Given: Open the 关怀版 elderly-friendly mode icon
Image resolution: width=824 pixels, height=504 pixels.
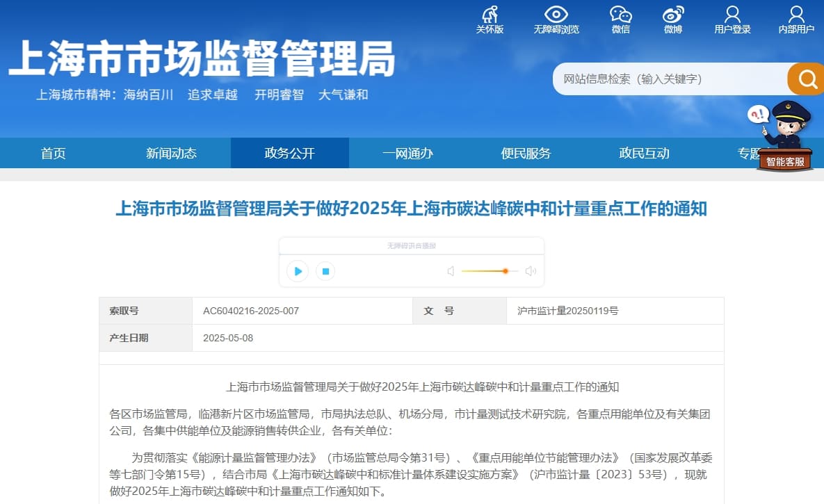Looking at the screenshot, I should pyautogui.click(x=490, y=15).
